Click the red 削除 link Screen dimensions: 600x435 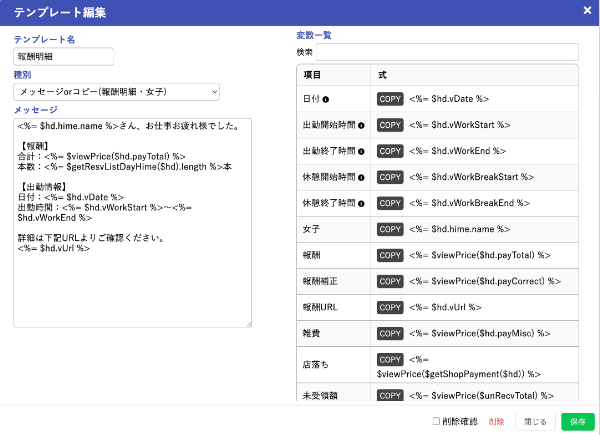[496, 421]
